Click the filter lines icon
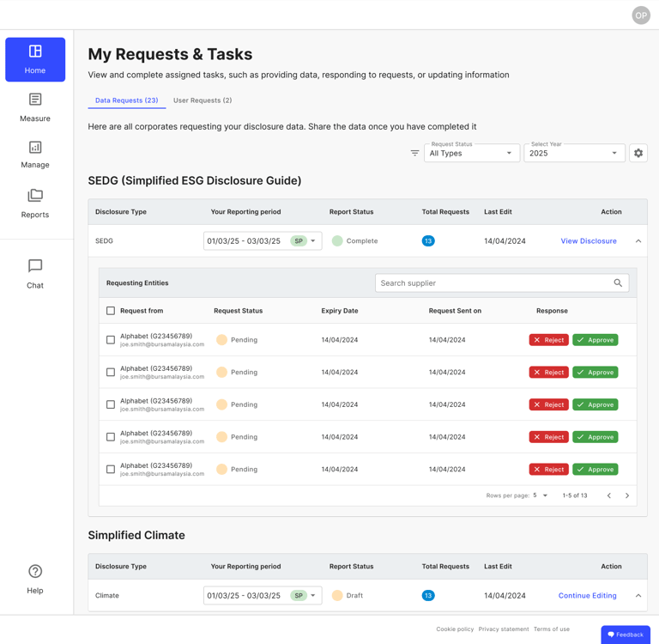 click(414, 153)
